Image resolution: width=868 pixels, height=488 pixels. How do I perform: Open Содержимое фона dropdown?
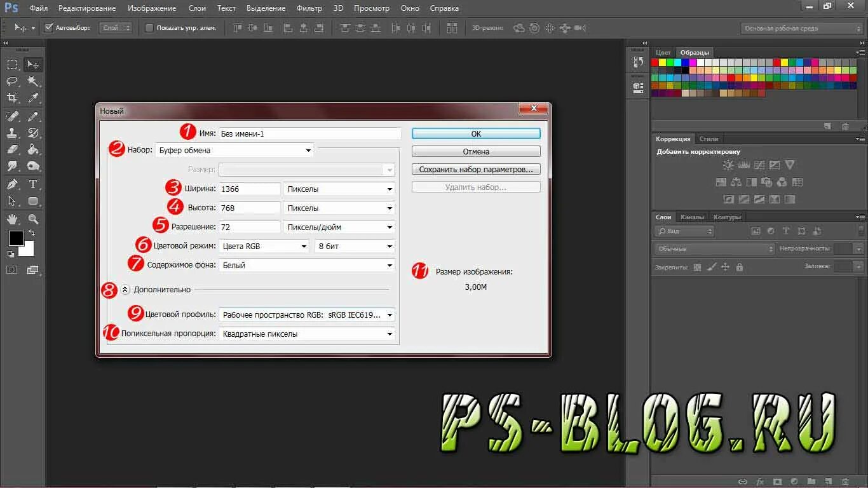[x=307, y=265]
